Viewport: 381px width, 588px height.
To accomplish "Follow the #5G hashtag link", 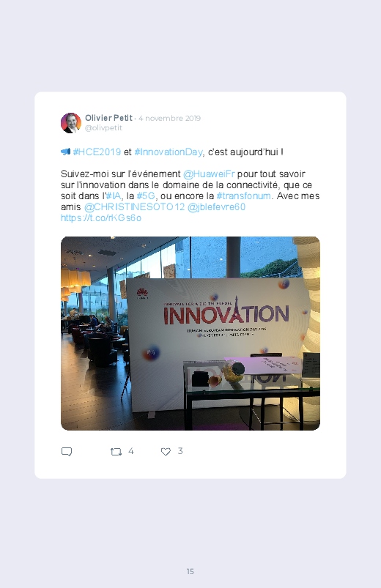I will (x=146, y=196).
